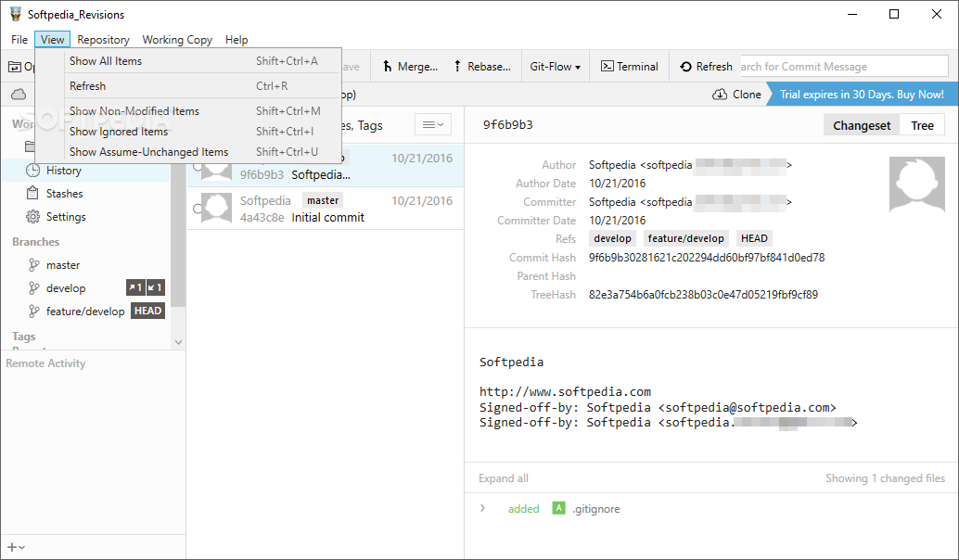This screenshot has height=560, width=959.
Task: Select the 9f6b9b3 commit row
Action: tap(326, 166)
